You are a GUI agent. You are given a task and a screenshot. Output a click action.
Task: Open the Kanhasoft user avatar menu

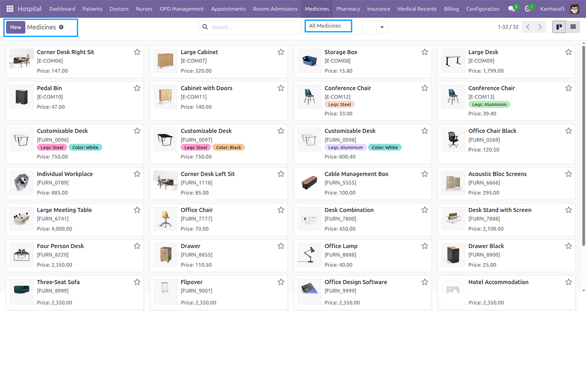click(574, 8)
